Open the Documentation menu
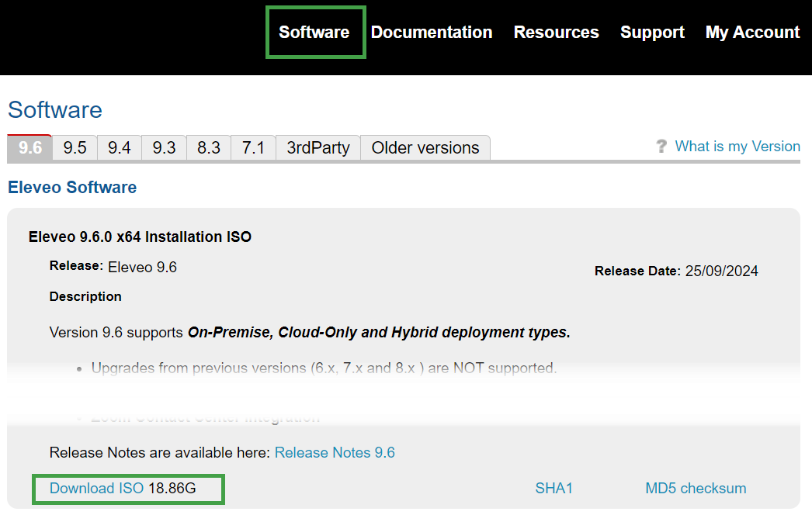This screenshot has width=812, height=515. pyautogui.click(x=432, y=33)
